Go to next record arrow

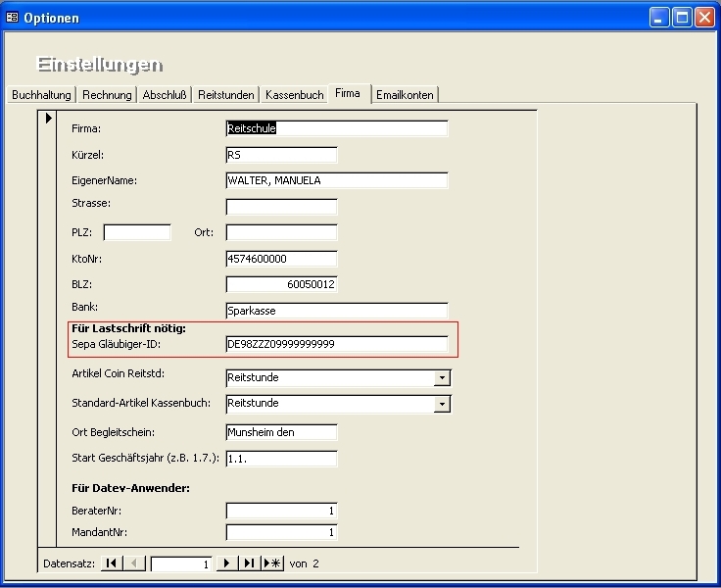(x=226, y=563)
